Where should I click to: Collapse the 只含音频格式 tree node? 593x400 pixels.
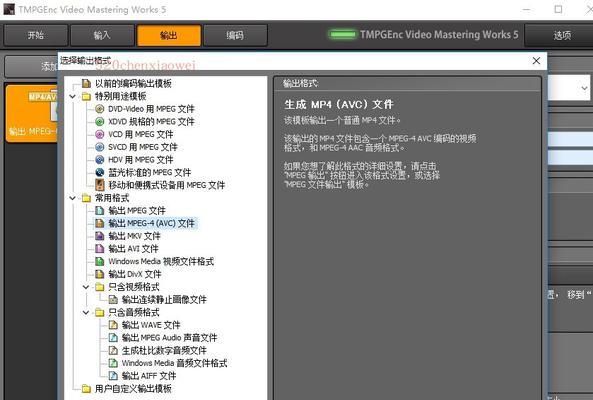click(x=86, y=312)
